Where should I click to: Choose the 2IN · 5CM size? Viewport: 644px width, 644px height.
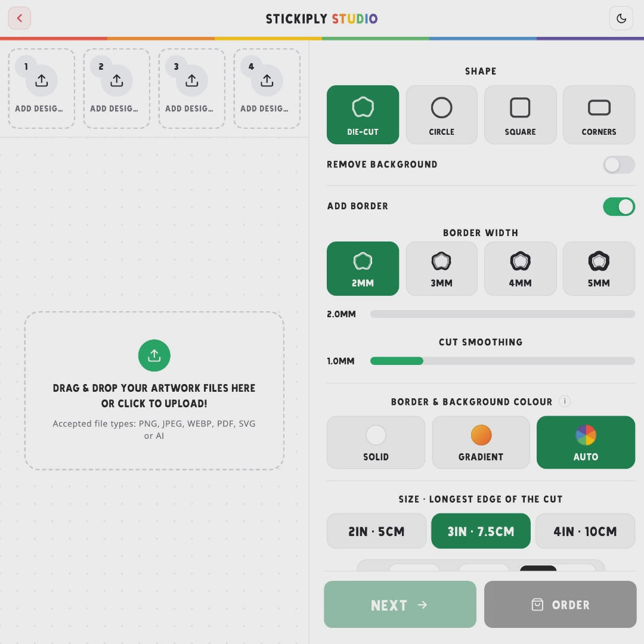pyautogui.click(x=376, y=531)
